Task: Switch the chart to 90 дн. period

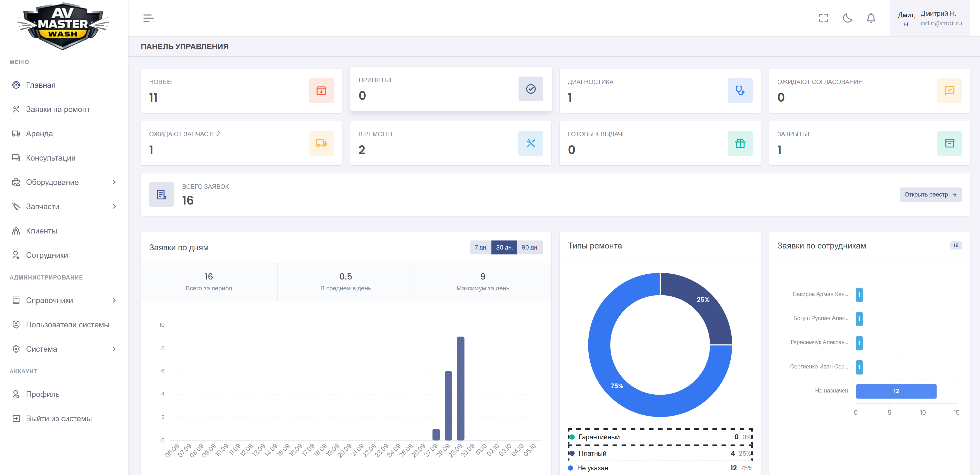Action: (530, 247)
